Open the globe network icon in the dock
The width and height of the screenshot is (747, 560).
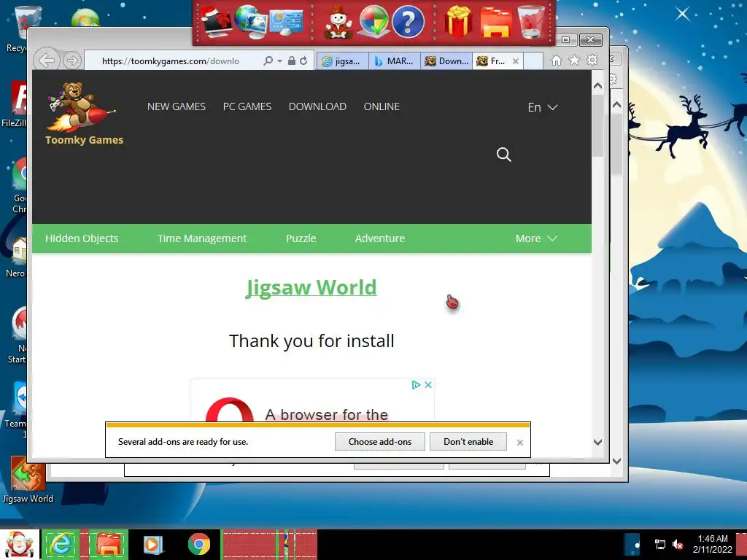pos(252,22)
